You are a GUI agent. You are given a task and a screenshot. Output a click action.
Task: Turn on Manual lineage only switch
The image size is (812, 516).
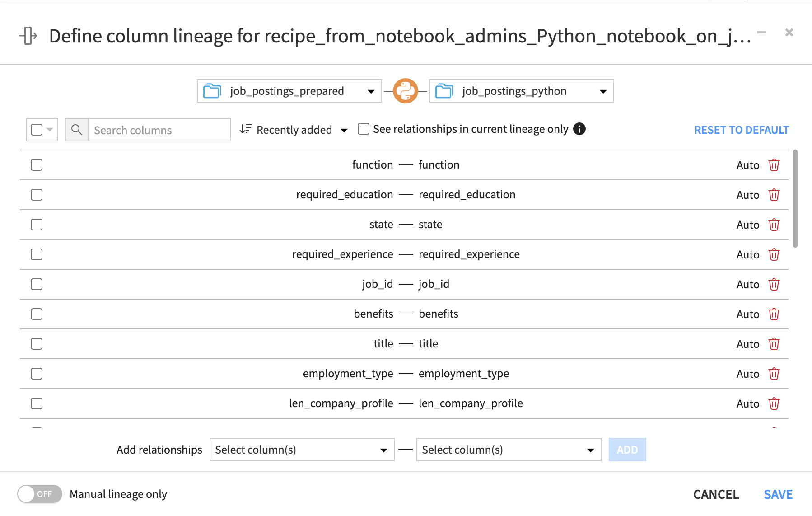[40, 494]
